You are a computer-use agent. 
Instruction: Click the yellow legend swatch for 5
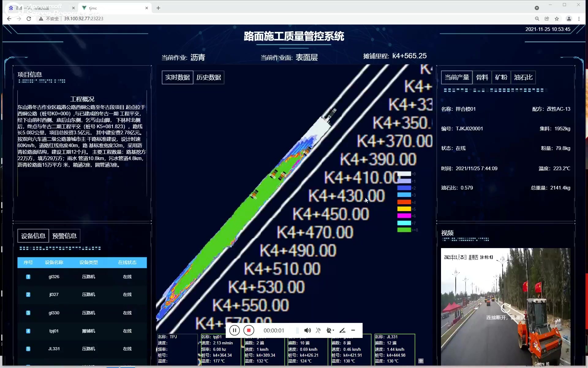pos(404,209)
